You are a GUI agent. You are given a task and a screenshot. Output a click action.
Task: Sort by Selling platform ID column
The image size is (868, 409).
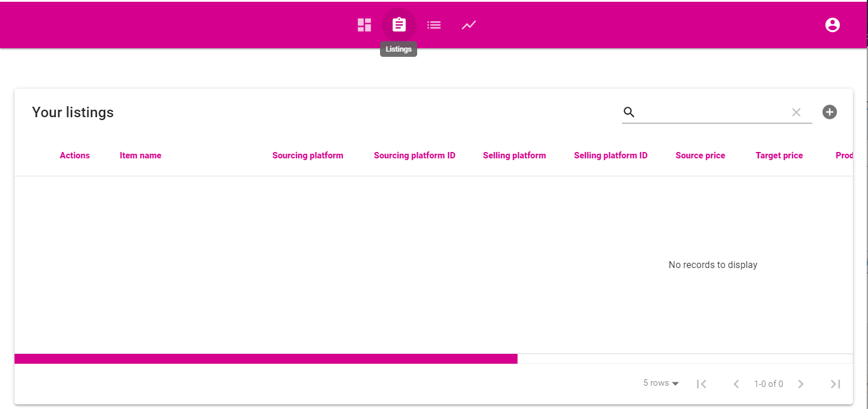click(x=610, y=155)
